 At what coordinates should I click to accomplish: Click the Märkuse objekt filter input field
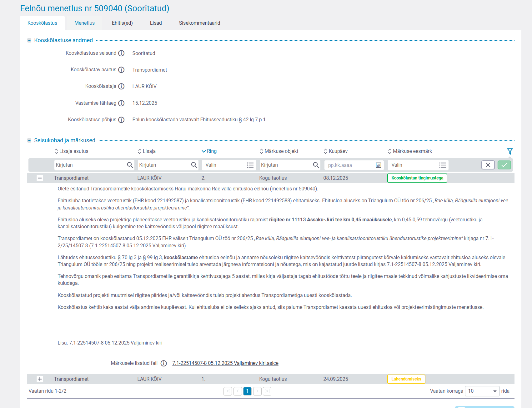point(285,165)
